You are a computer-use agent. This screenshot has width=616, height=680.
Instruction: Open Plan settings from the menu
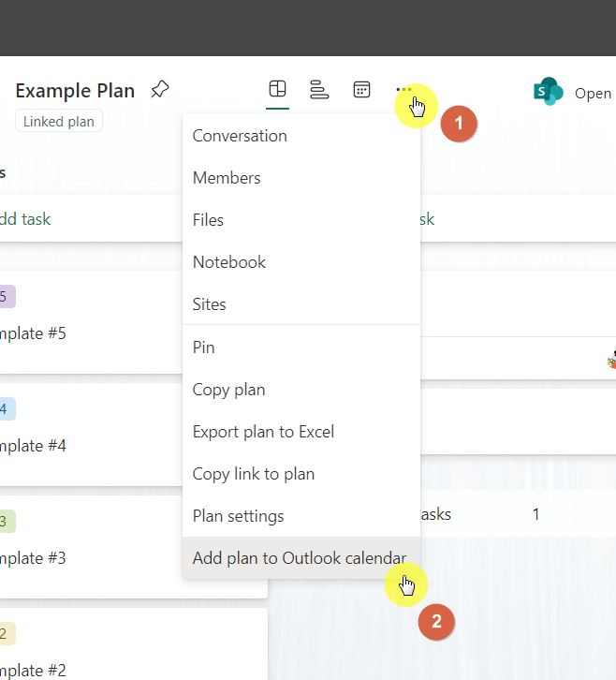301,516
